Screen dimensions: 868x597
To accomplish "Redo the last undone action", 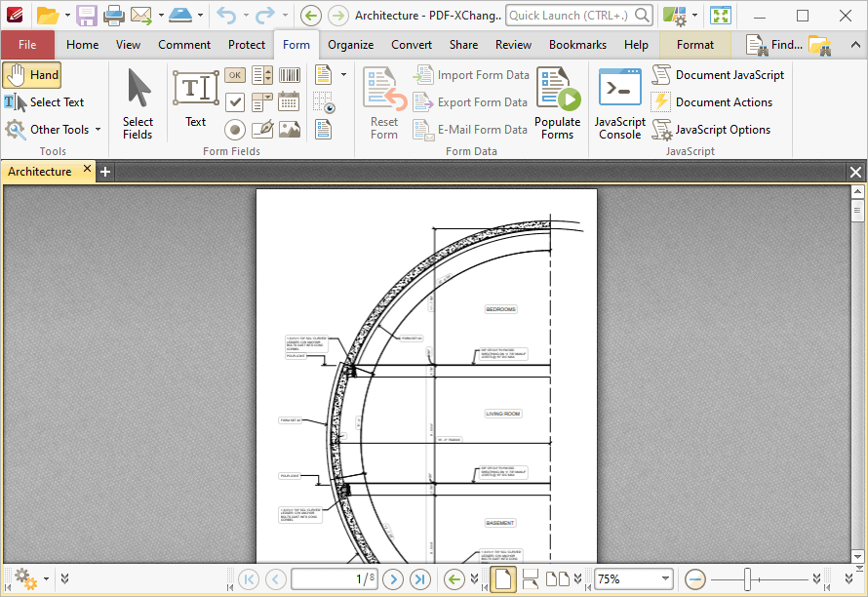I will 264,16.
